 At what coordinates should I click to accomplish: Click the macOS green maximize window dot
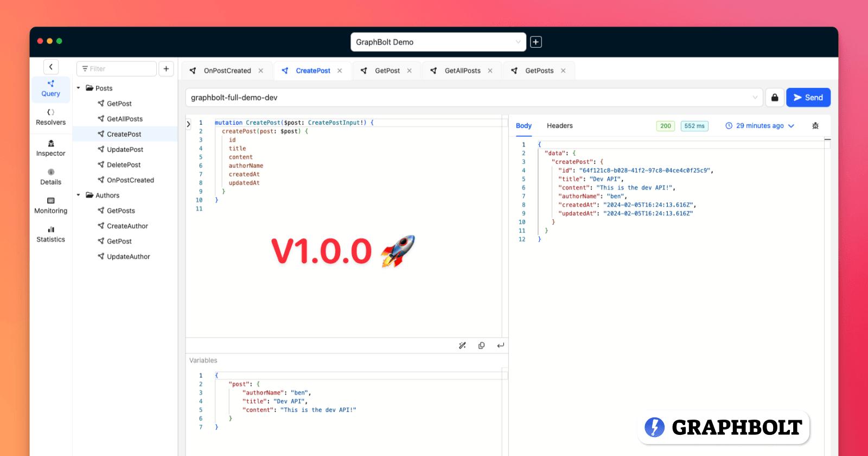(x=59, y=41)
